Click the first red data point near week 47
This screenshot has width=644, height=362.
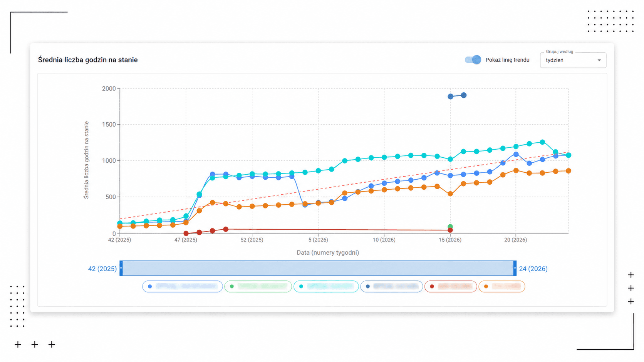(186, 233)
